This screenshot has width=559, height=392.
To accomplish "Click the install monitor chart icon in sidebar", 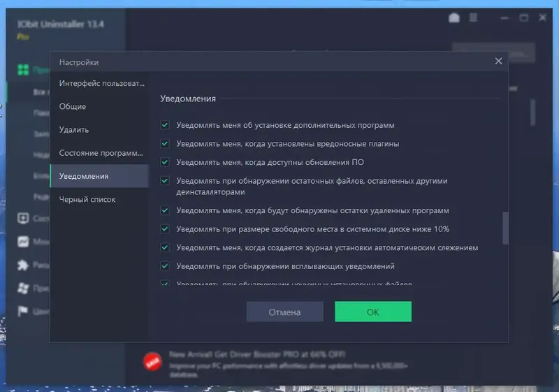I will 23,242.
